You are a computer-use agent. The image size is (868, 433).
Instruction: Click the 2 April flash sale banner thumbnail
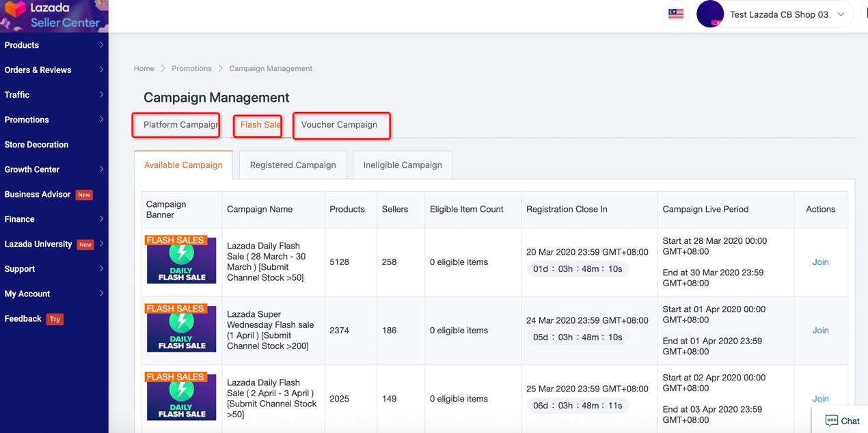[181, 396]
